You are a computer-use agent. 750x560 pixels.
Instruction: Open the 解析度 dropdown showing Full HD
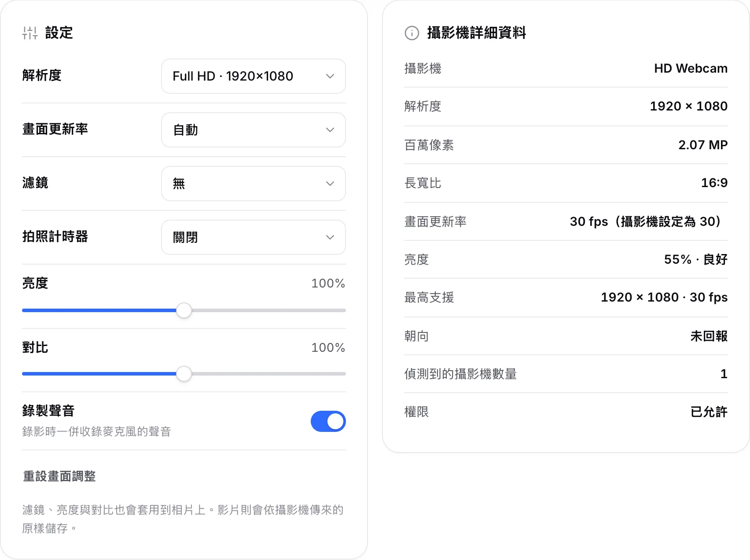click(x=254, y=76)
